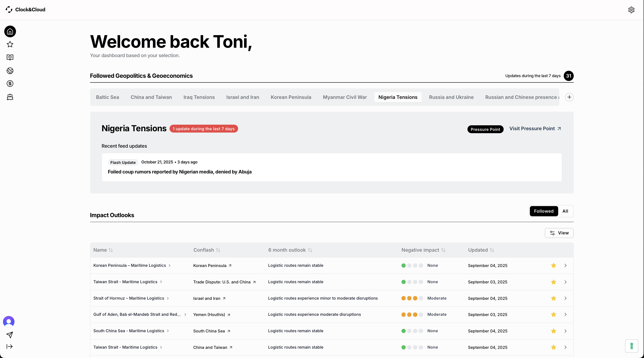Screen dimensions: 644x358
Task: Switch Impact Outlooks filter to All
Action: [565, 211]
